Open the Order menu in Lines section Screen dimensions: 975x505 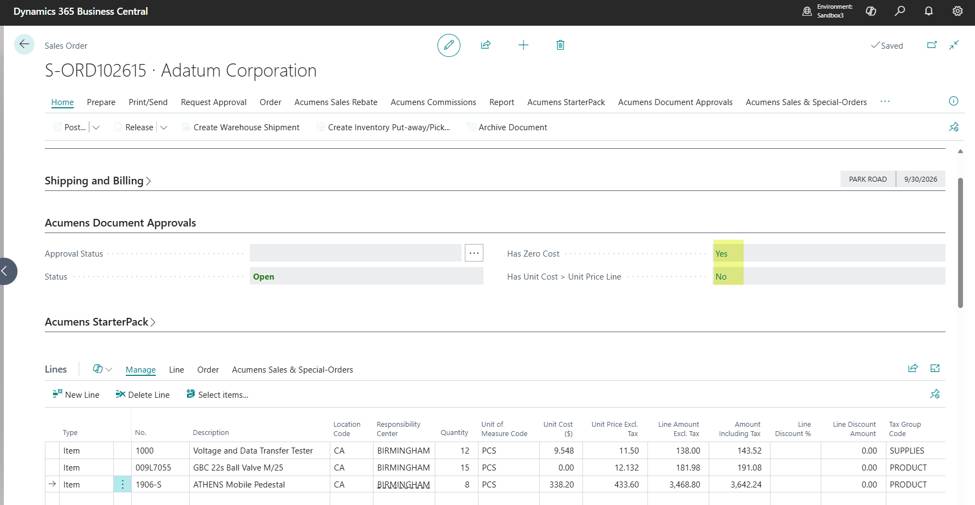click(x=208, y=369)
